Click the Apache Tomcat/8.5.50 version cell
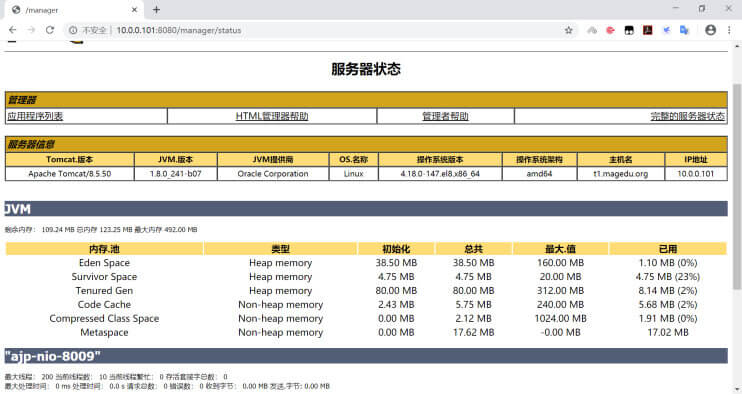The width and height of the screenshot is (742, 394). (70, 174)
